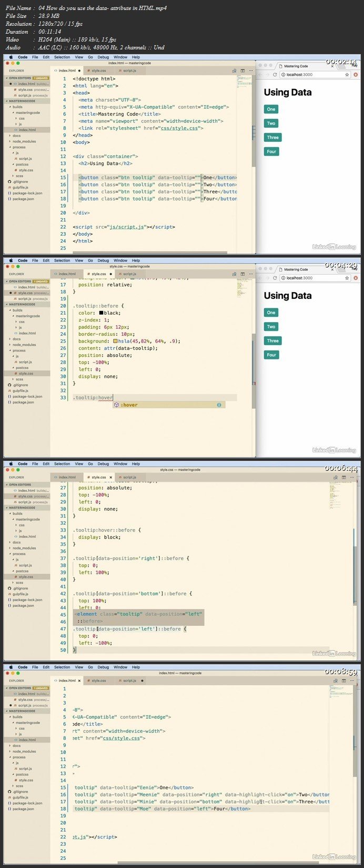Open the Apple menu in the 00:02:14 frame
This screenshot has width=364, height=868.
coord(11,57)
